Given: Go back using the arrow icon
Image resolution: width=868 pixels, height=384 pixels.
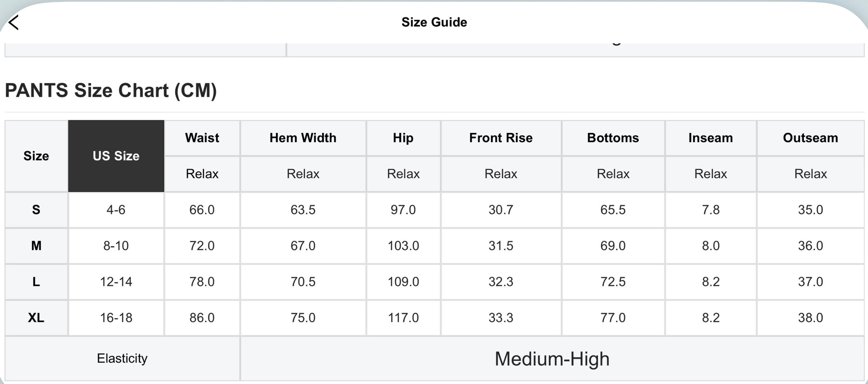Looking at the screenshot, I should [x=14, y=22].
